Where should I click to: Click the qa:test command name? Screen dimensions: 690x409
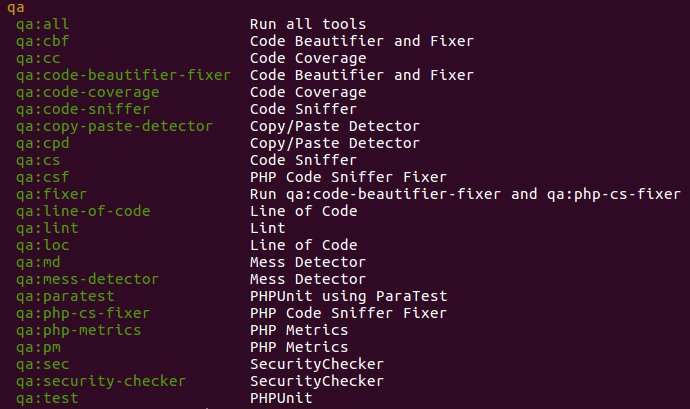pyautogui.click(x=47, y=398)
